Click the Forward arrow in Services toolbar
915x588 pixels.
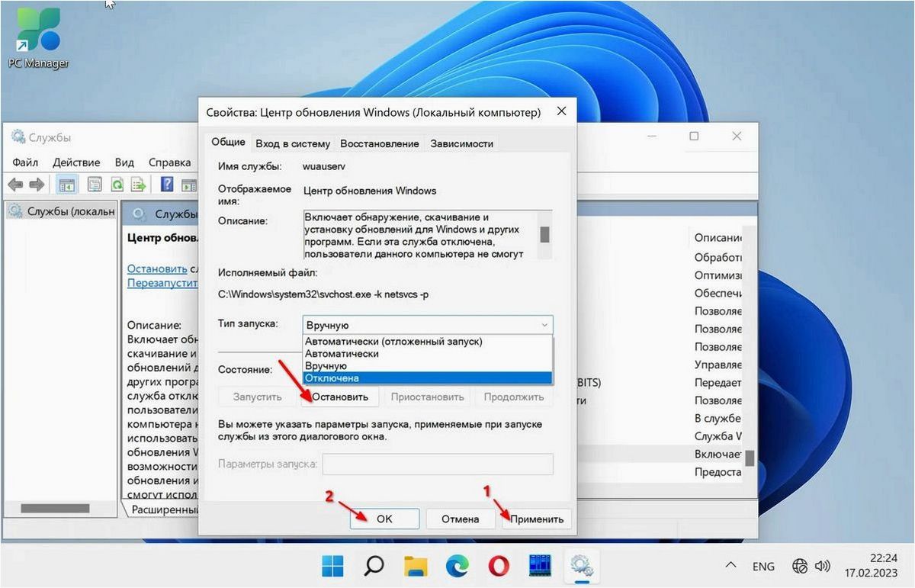36,185
